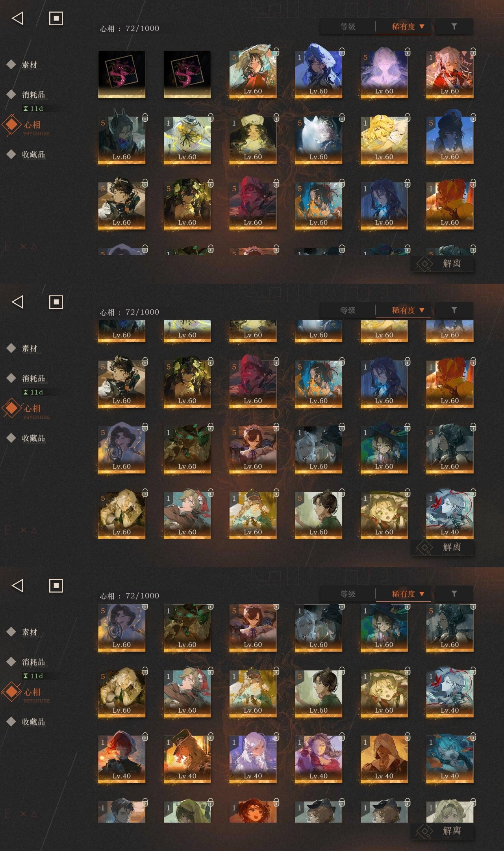
Task: Click the 解离 button in the topmost screenshot
Action: point(442,264)
